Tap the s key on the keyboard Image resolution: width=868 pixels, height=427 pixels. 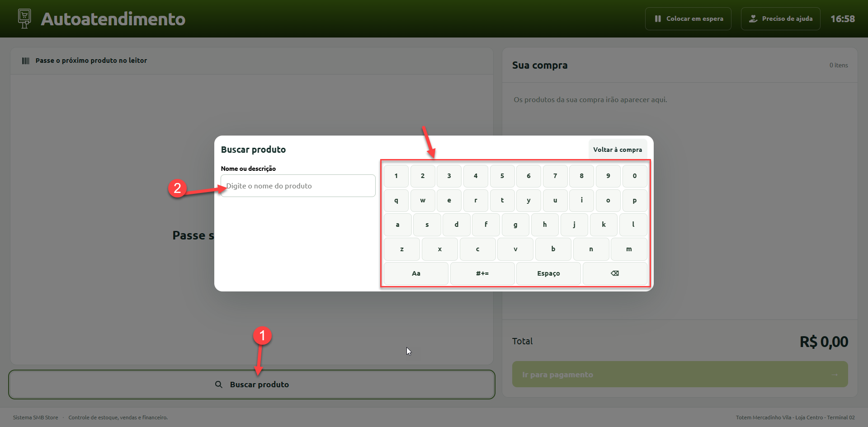pos(427,225)
